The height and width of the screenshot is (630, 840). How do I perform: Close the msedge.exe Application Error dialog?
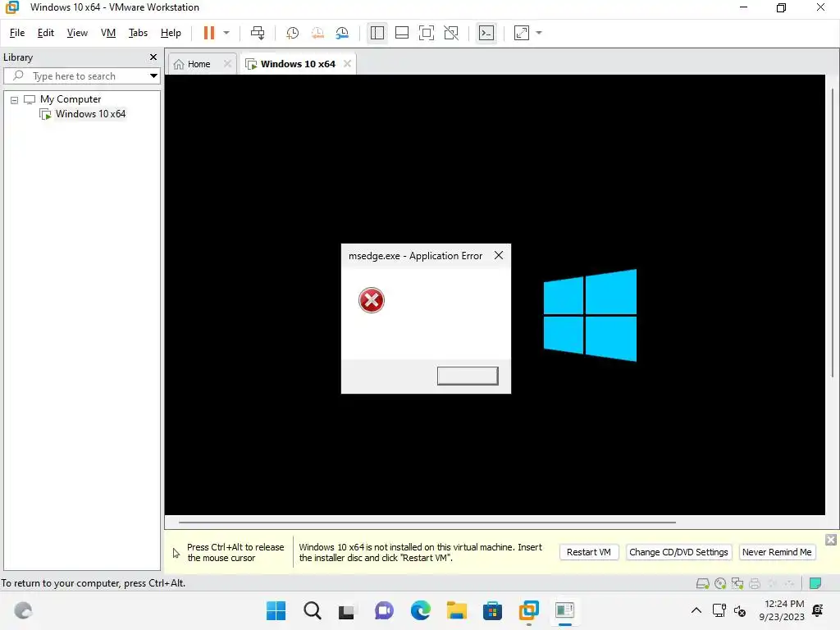click(x=499, y=256)
